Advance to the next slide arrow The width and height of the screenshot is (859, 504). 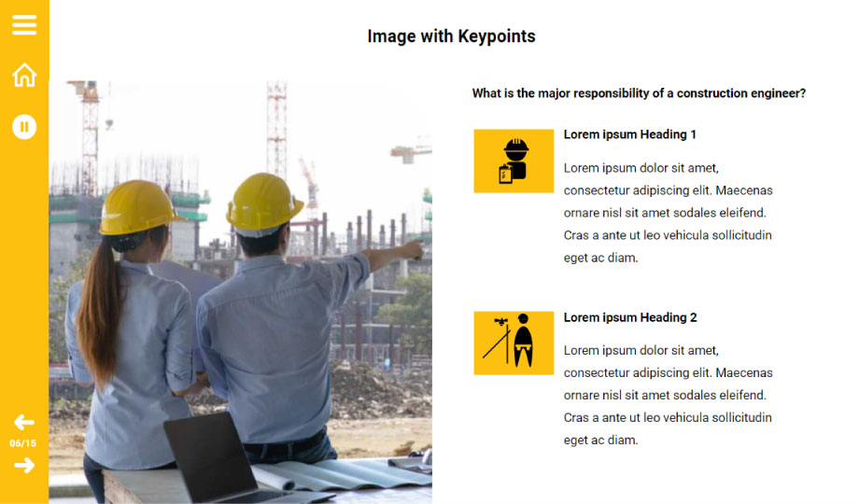(x=24, y=465)
